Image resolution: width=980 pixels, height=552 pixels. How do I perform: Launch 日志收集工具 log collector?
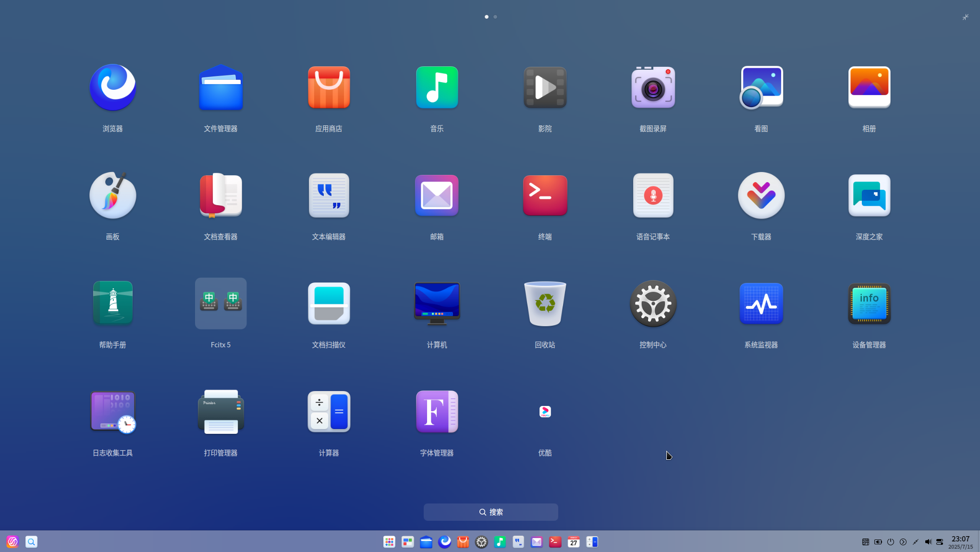[112, 412]
